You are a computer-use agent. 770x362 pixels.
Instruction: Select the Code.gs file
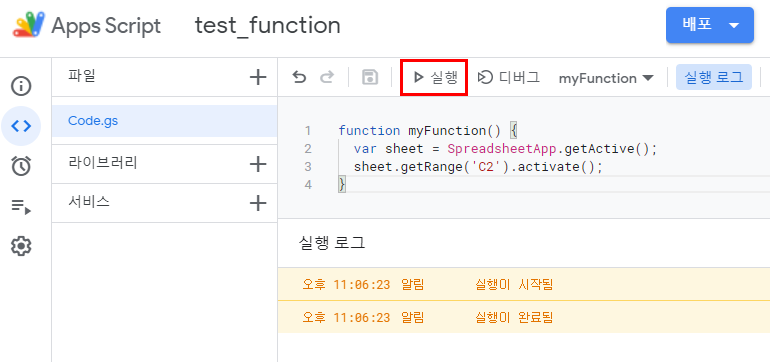point(165,121)
